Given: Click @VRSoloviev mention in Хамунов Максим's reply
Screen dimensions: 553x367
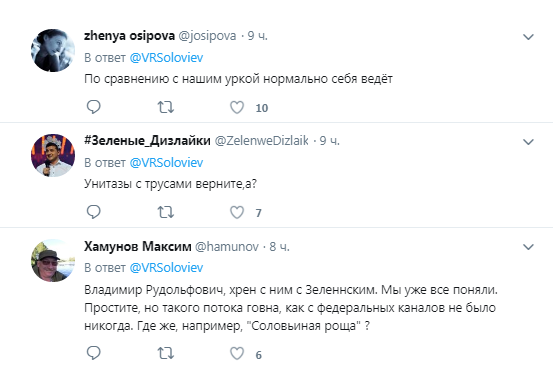Looking at the screenshot, I should [x=166, y=268].
